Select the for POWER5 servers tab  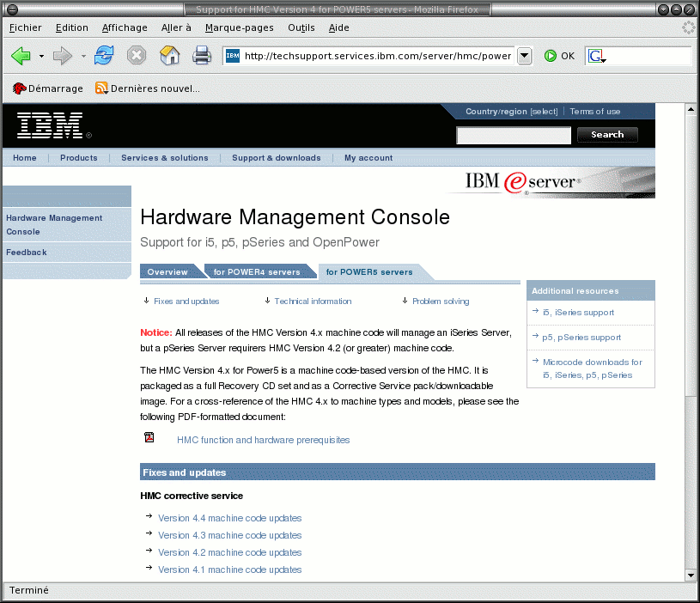tap(369, 271)
